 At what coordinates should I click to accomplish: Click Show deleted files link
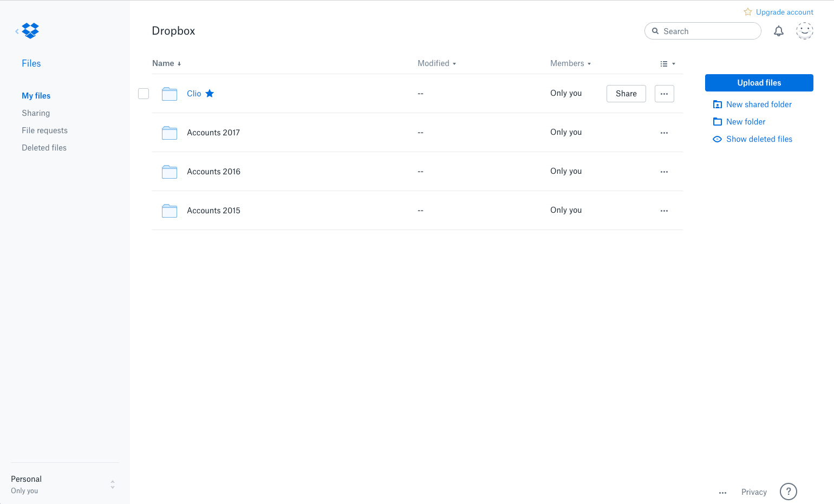click(x=759, y=139)
